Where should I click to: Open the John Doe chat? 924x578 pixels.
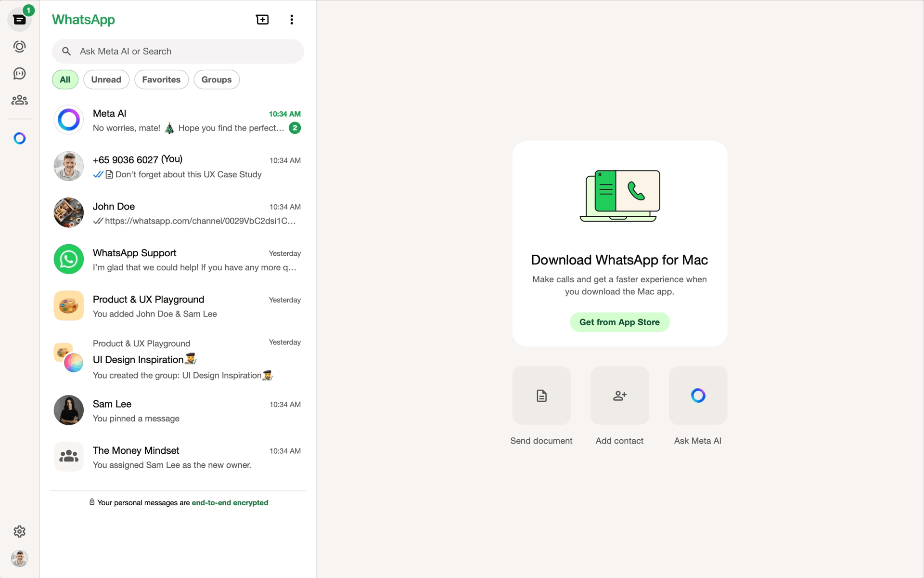pos(178,213)
